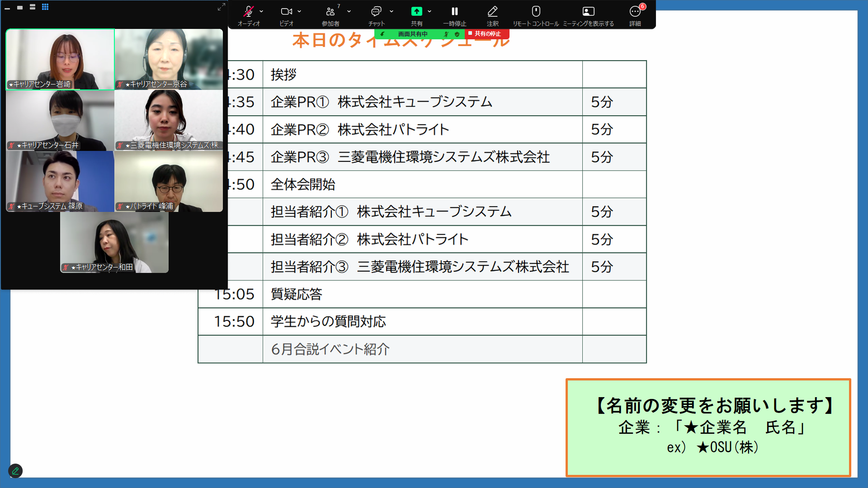Click the lightning icon left of 画面共有中
The height and width of the screenshot is (488, 868).
pyautogui.click(x=382, y=34)
